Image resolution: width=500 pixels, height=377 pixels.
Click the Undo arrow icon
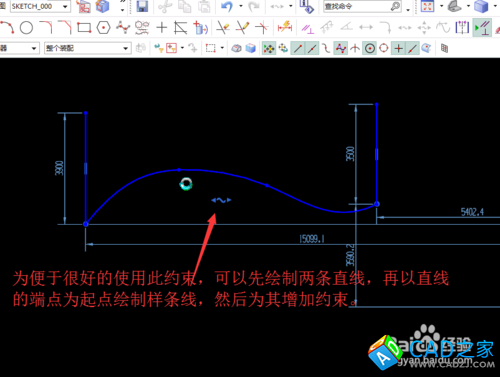point(227,6)
